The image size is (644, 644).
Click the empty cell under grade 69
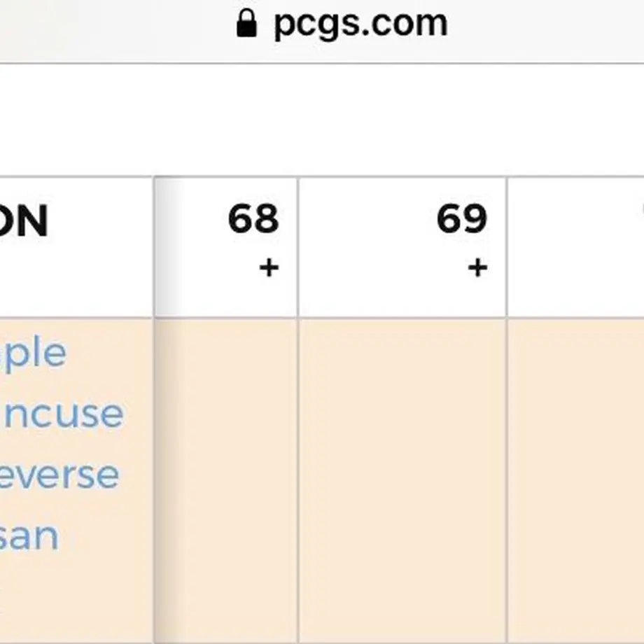click(402, 482)
